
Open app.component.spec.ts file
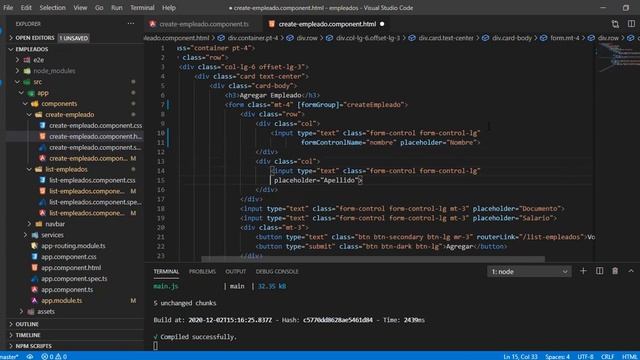coord(74,279)
